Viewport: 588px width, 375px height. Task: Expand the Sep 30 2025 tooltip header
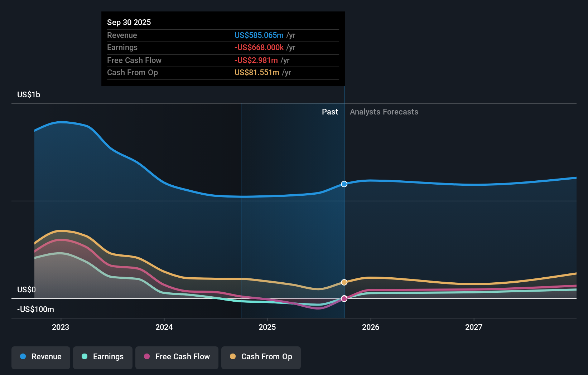pyautogui.click(x=129, y=22)
